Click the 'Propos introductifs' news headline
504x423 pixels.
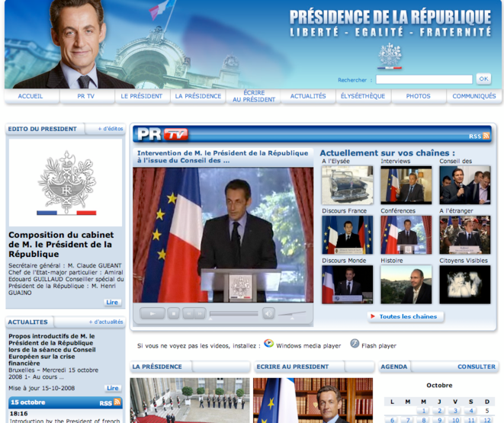coord(52,349)
